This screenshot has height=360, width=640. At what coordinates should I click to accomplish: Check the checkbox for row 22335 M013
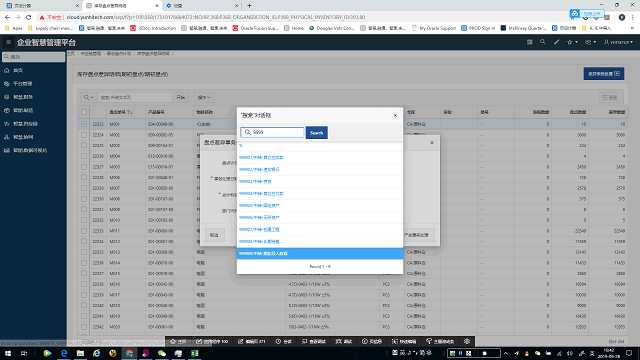click(x=84, y=252)
